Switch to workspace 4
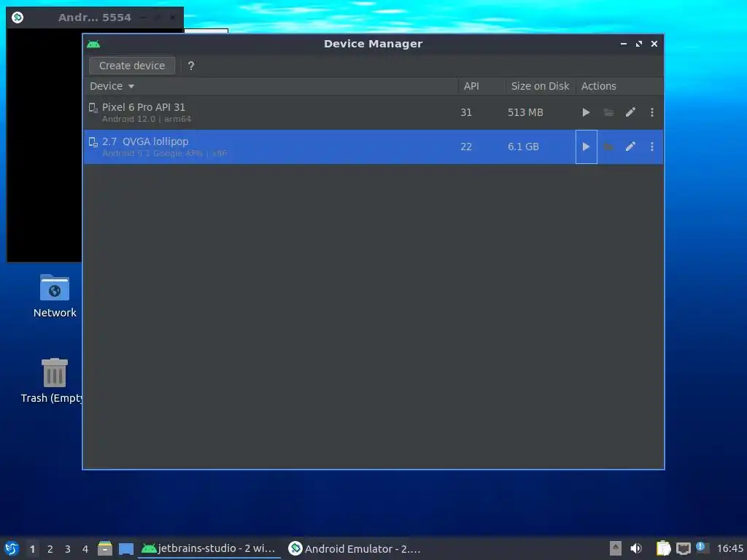The height and width of the screenshot is (560, 747). [85, 549]
